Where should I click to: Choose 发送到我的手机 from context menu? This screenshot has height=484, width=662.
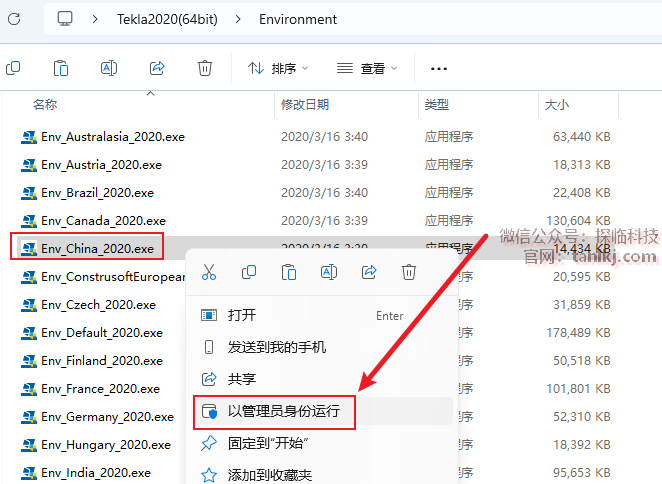point(322,347)
